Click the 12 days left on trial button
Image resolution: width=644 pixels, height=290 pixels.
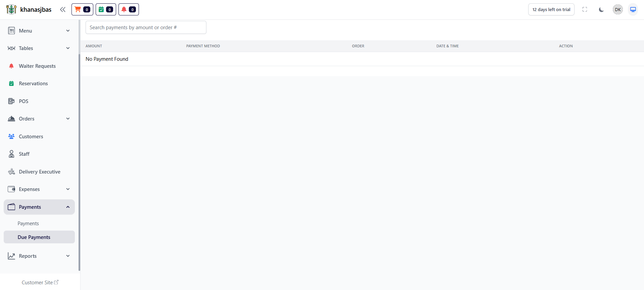click(551, 9)
